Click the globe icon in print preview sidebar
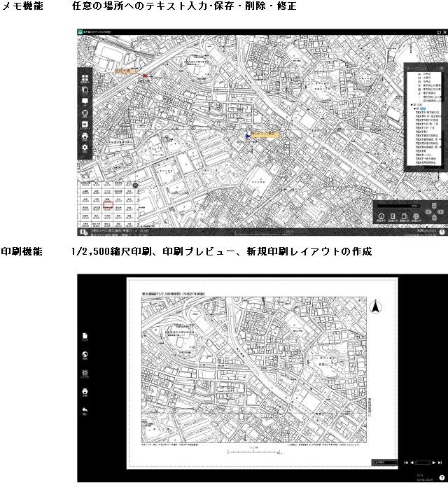The image size is (448, 492). point(85,354)
